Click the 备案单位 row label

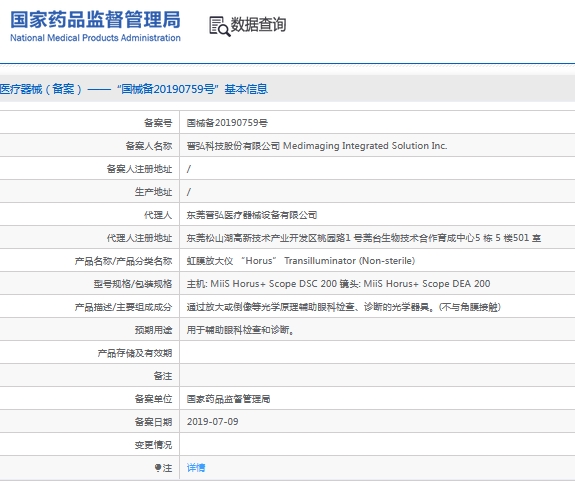153,399
